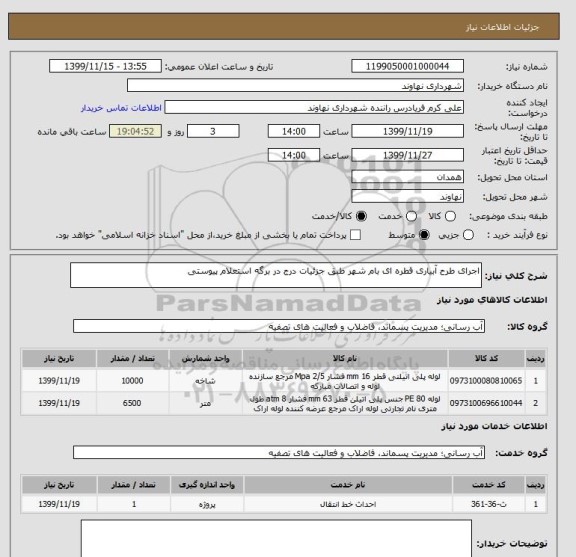Click the general need description text box
Screen dimensions: 576x557
tap(276, 275)
